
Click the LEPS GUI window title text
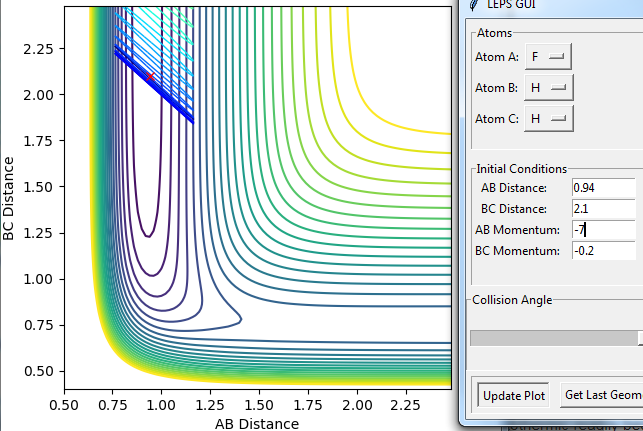point(511,5)
